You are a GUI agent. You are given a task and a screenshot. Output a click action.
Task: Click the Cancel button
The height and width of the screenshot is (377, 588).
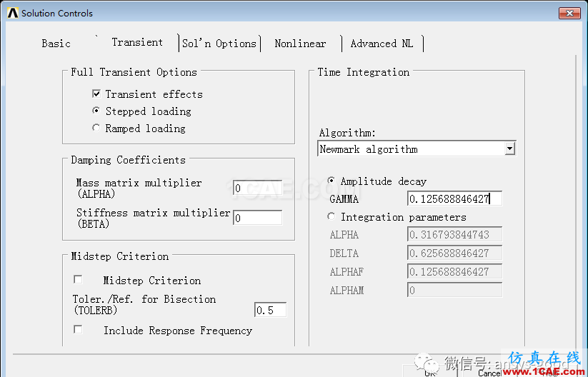[x=489, y=372]
